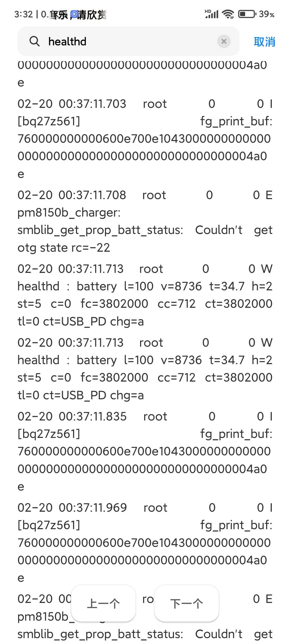Select first healthd battery log line
The height and width of the screenshot is (644, 290).
[145, 295]
